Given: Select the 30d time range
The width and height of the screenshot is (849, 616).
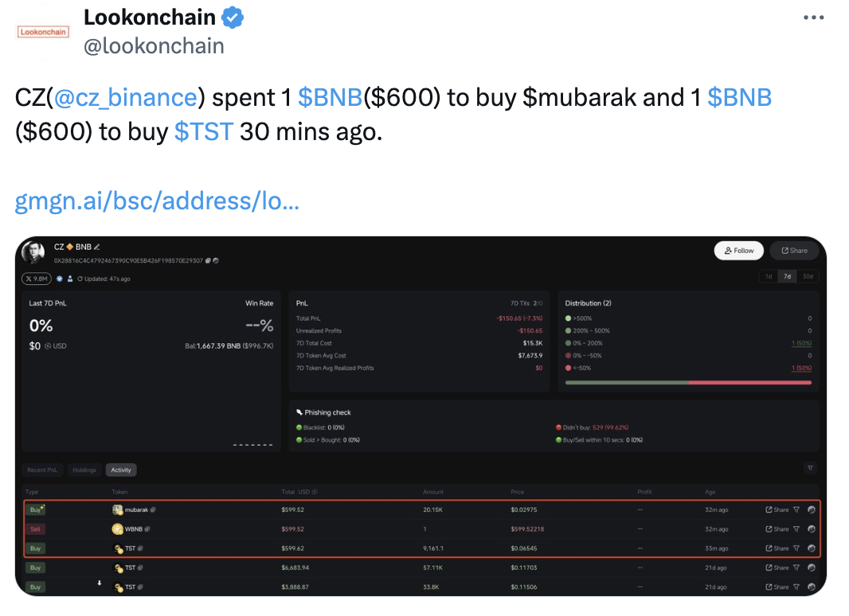Looking at the screenshot, I should 808,276.
